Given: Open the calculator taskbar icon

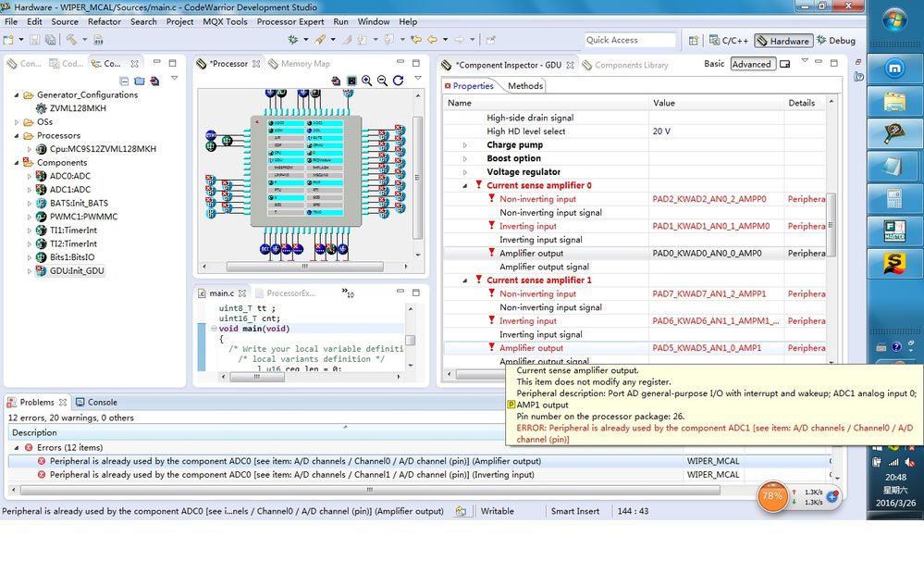Looking at the screenshot, I should [x=894, y=199].
